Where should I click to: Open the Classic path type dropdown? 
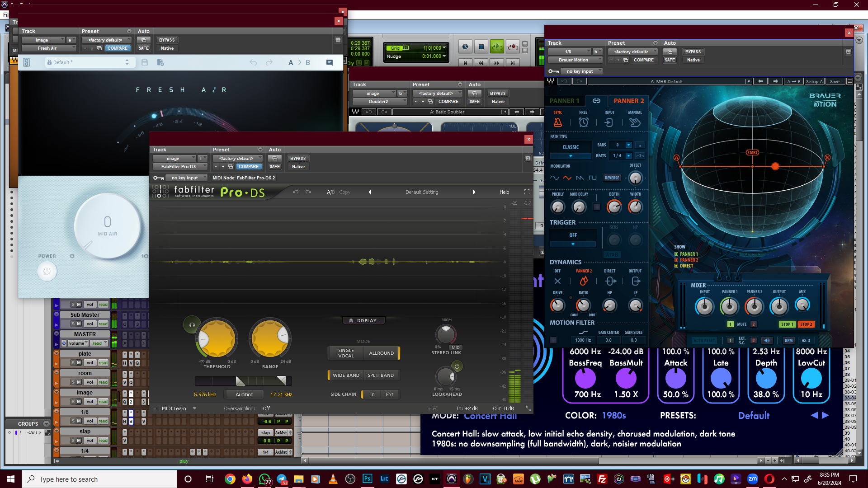(571, 156)
